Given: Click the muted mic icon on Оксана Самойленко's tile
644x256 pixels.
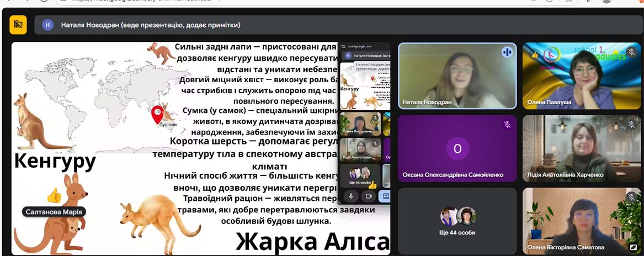Looking at the screenshot, I should click(x=507, y=125).
